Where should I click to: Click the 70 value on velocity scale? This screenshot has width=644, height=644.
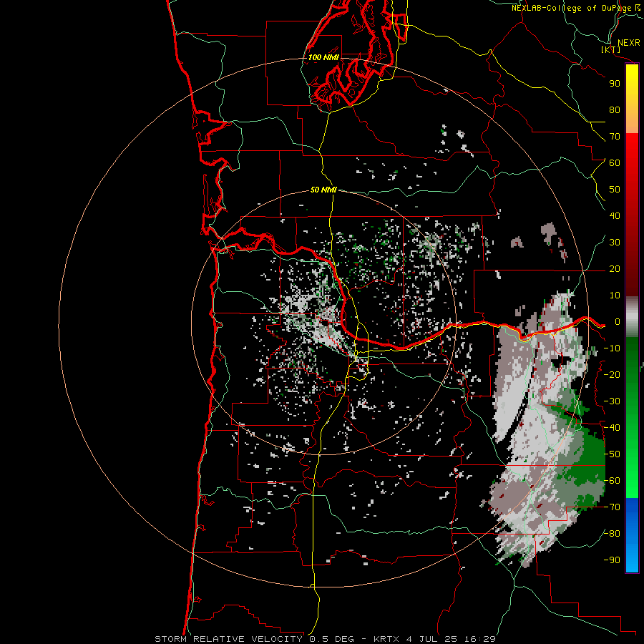pos(615,137)
